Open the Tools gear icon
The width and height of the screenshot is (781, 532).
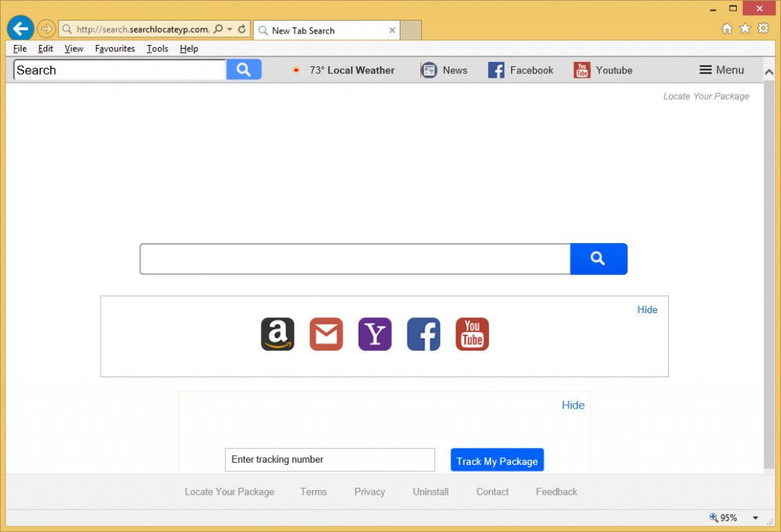pos(763,28)
